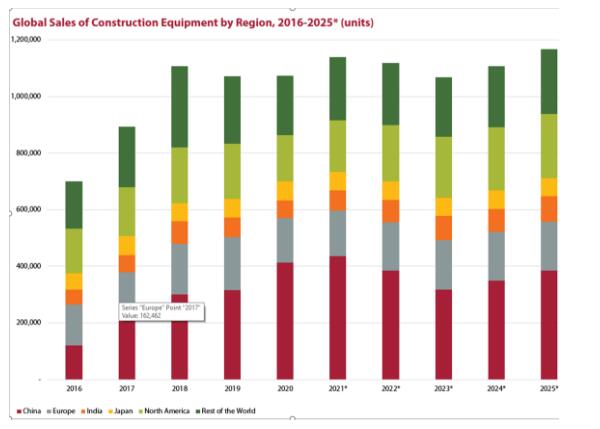Click the 1,000,000 value axis label

pos(26,96)
